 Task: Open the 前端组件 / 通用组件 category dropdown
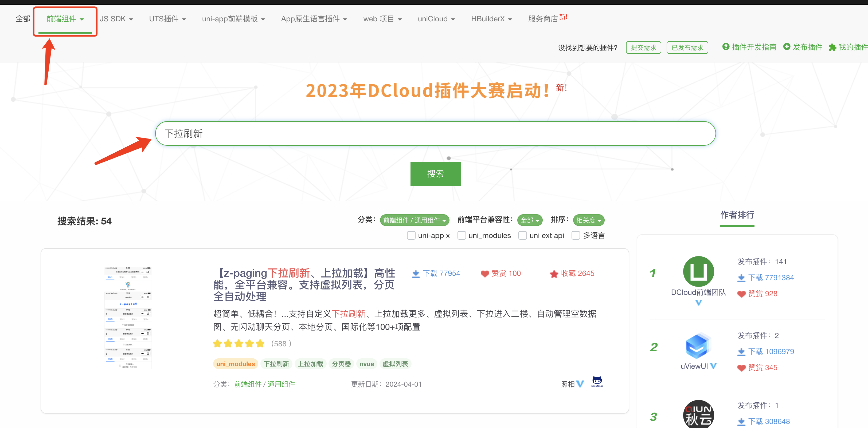point(414,220)
